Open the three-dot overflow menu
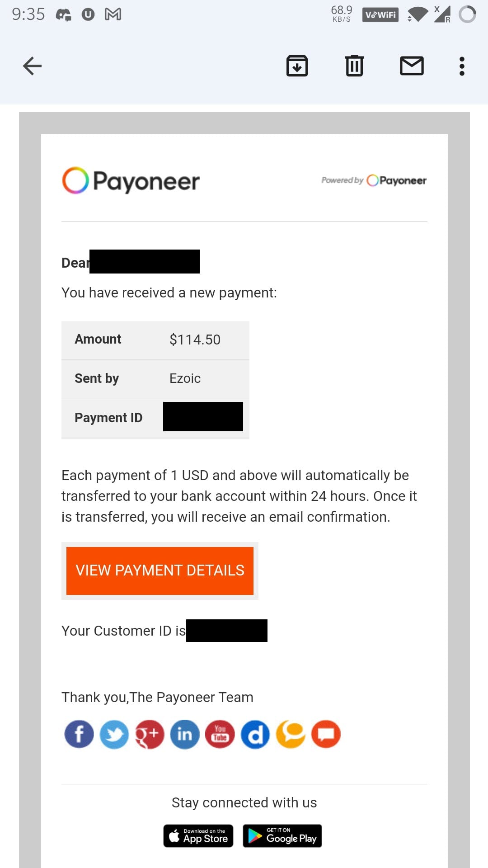This screenshot has width=488, height=868. (x=462, y=66)
